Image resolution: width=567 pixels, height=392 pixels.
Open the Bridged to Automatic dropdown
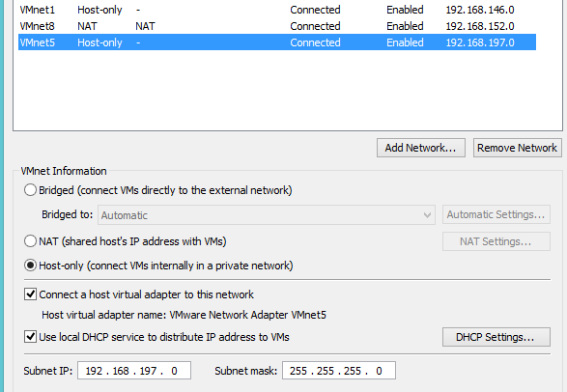point(267,215)
